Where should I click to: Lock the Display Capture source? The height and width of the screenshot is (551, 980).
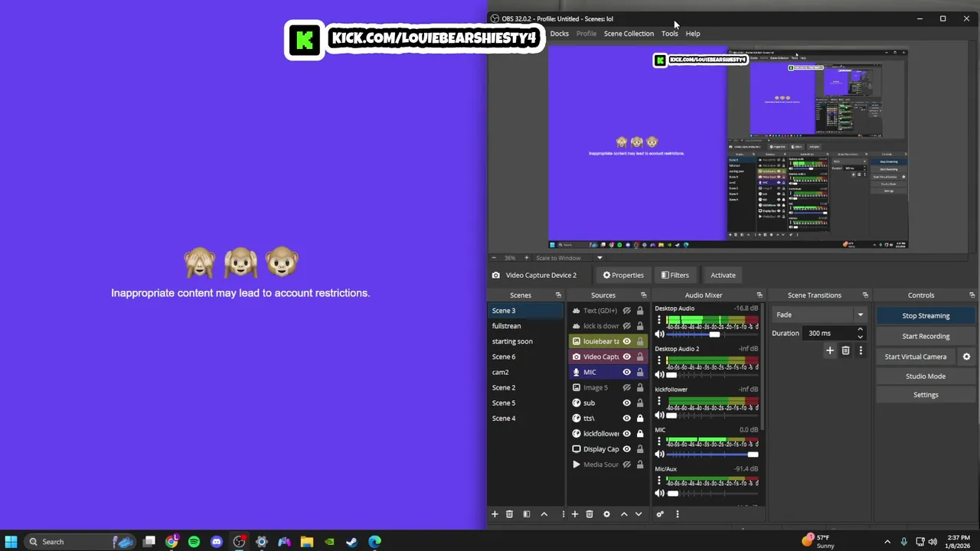pos(640,449)
